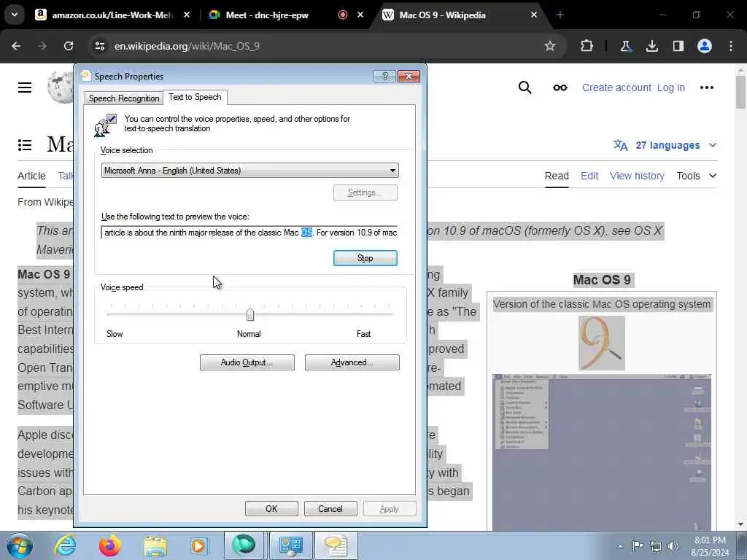Adjust the Voice speed slider thumb

(250, 314)
